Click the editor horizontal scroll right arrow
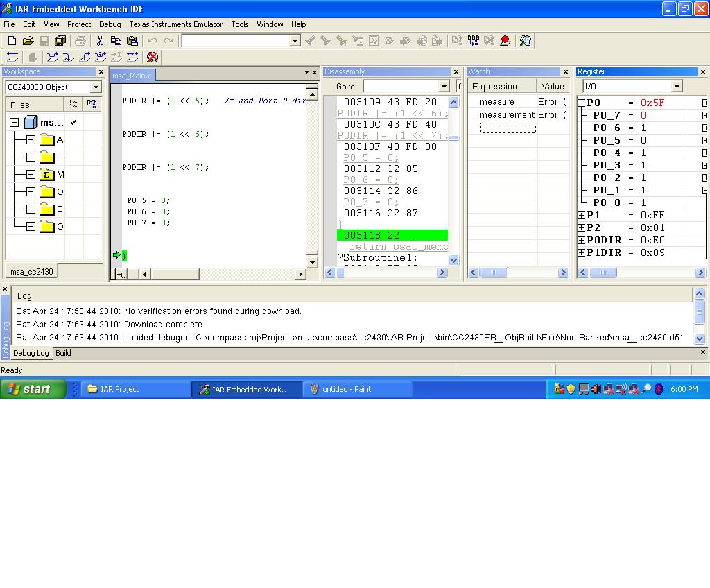 coord(300,274)
